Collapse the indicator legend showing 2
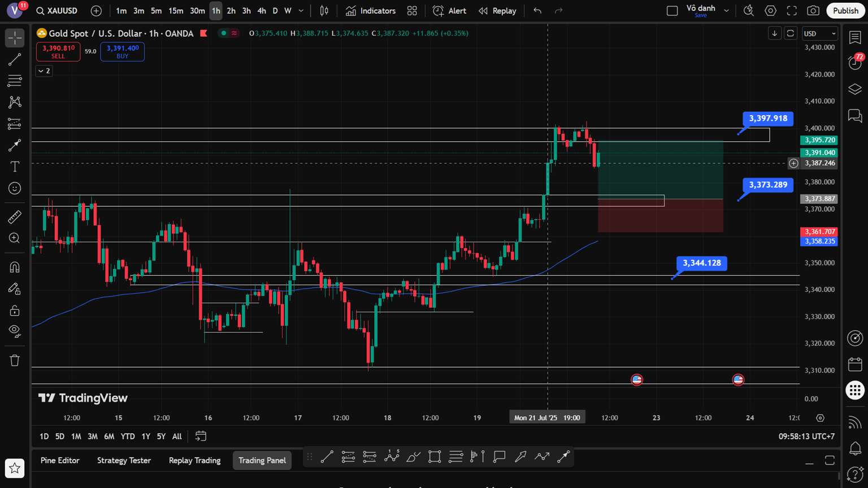868x488 pixels. [44, 71]
